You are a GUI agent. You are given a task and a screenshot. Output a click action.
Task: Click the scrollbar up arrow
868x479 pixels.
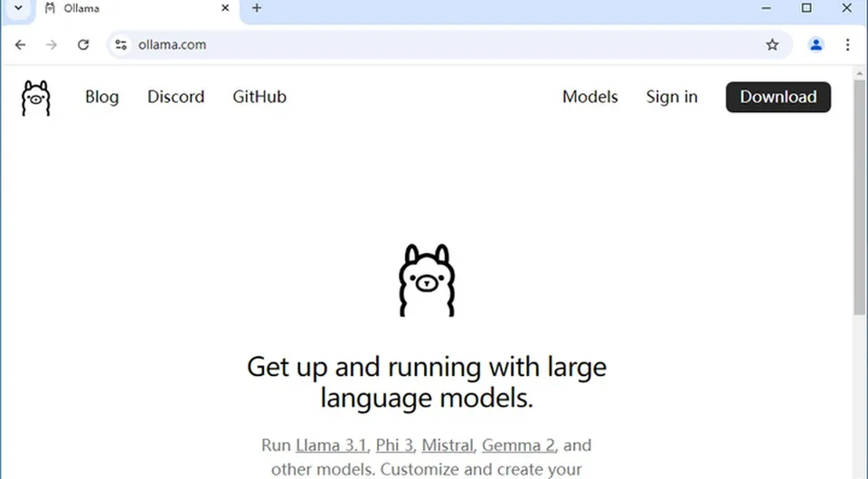(859, 73)
